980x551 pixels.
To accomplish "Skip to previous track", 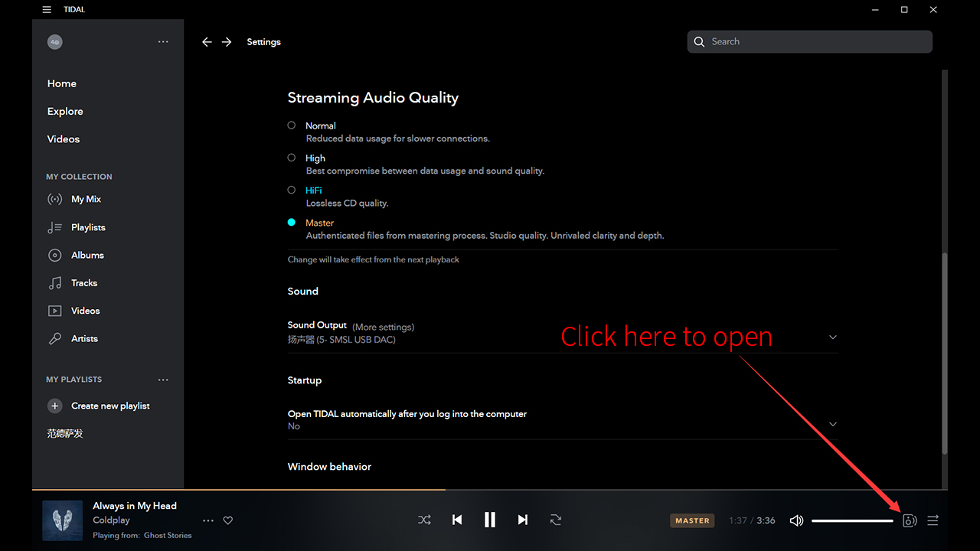I will click(x=457, y=520).
